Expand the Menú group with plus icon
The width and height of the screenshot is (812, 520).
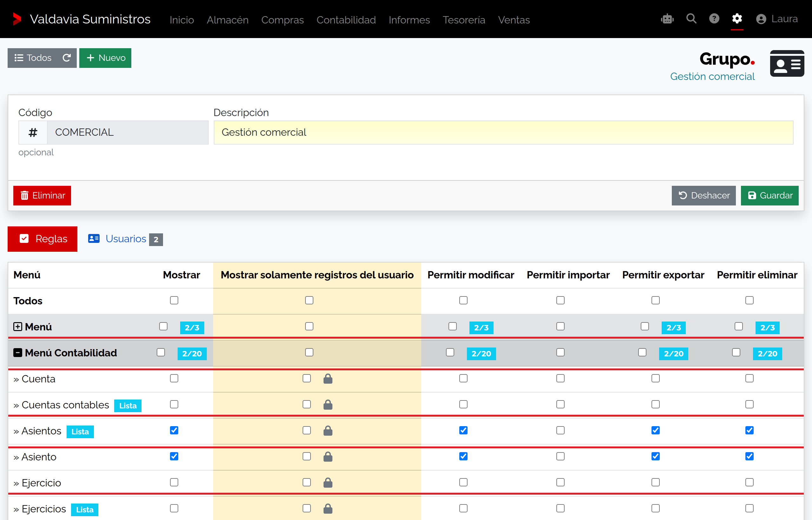(17, 327)
